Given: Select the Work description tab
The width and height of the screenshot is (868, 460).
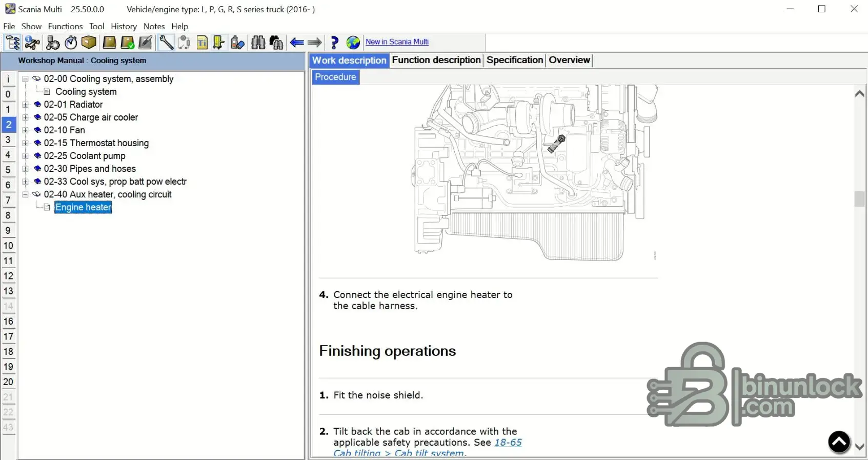Looking at the screenshot, I should pyautogui.click(x=349, y=61).
